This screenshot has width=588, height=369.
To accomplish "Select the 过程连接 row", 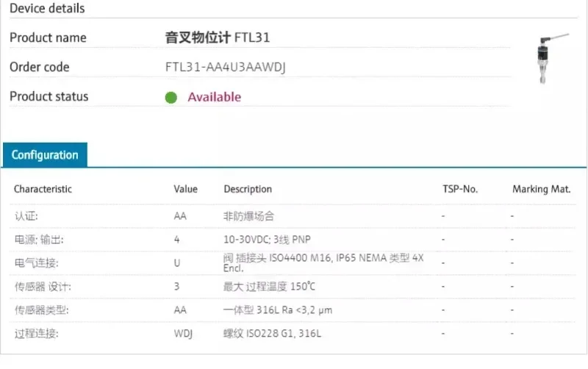I will (293, 334).
